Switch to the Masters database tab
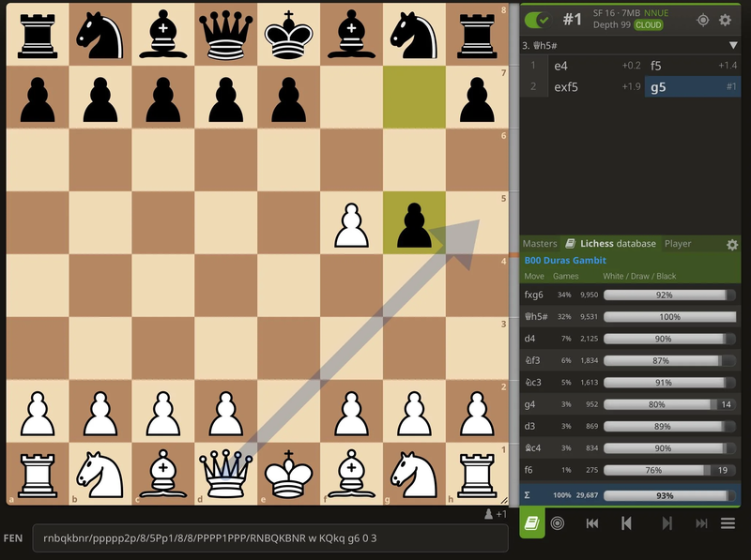 coord(540,244)
